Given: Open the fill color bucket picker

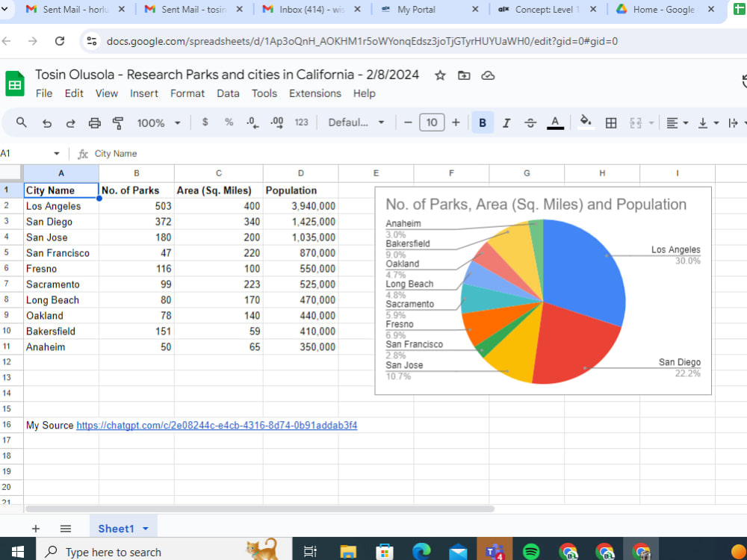Looking at the screenshot, I should tap(586, 122).
